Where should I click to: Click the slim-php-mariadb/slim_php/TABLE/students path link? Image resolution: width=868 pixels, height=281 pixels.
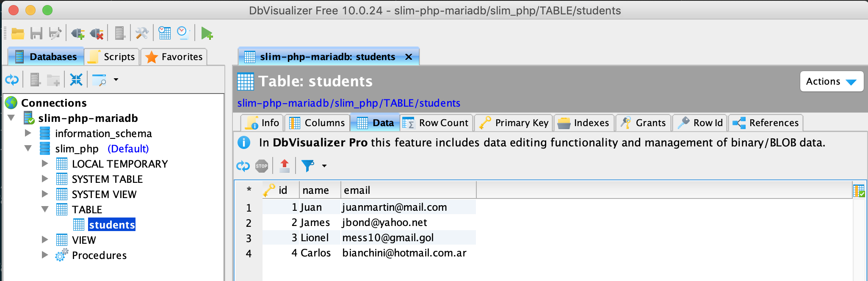coord(349,103)
